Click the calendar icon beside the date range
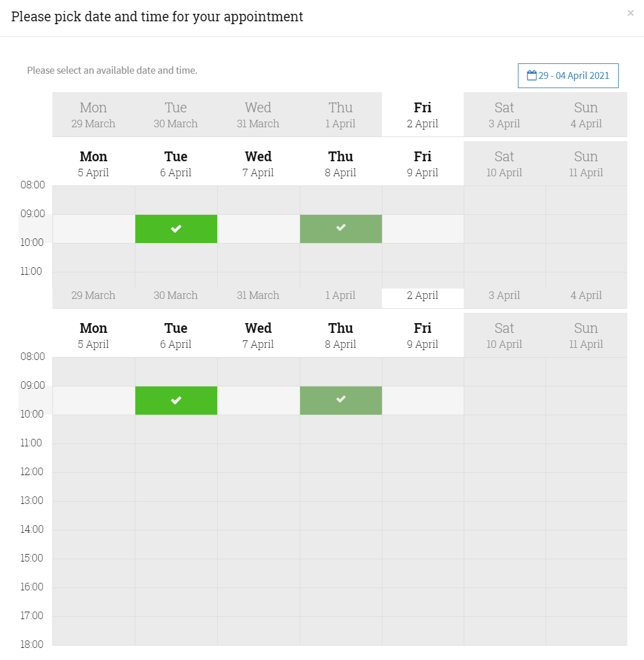Viewport: 644px width, 660px height. (x=532, y=75)
